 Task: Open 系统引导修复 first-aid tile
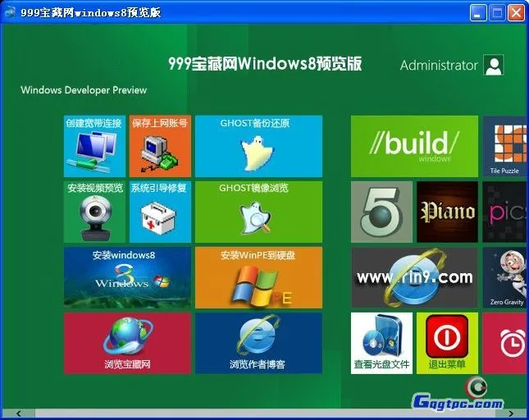click(160, 212)
